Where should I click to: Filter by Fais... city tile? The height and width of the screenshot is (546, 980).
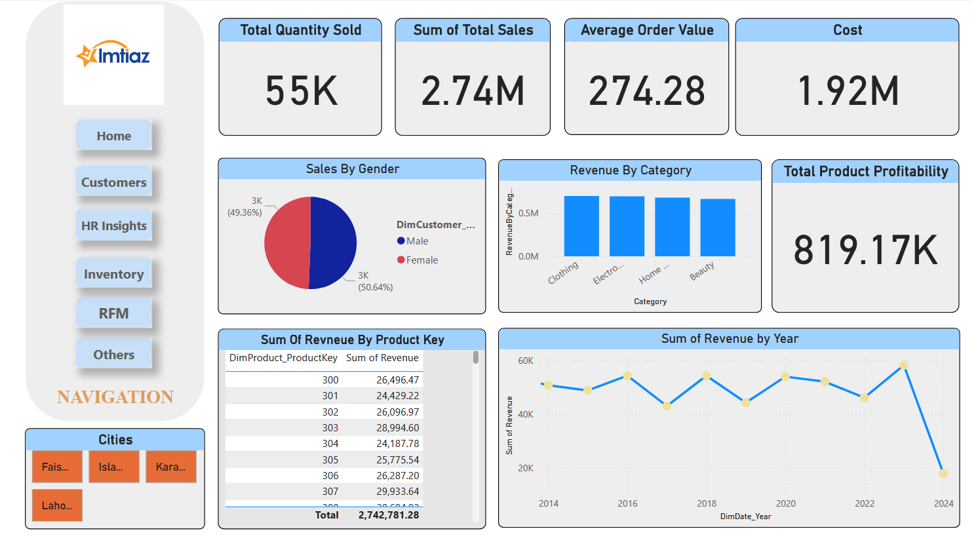(57, 467)
